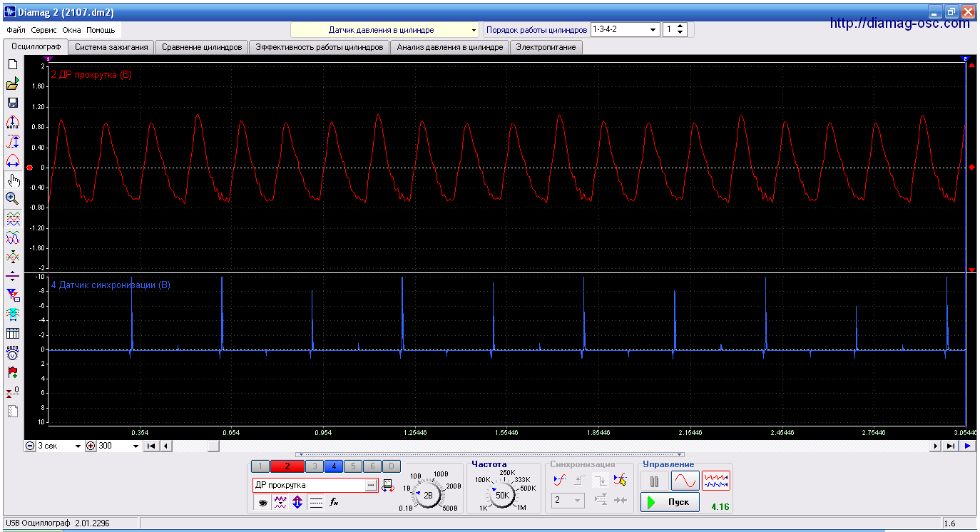Select multi-waveform recorder display mode
The height and width of the screenshot is (532, 980).
716,481
